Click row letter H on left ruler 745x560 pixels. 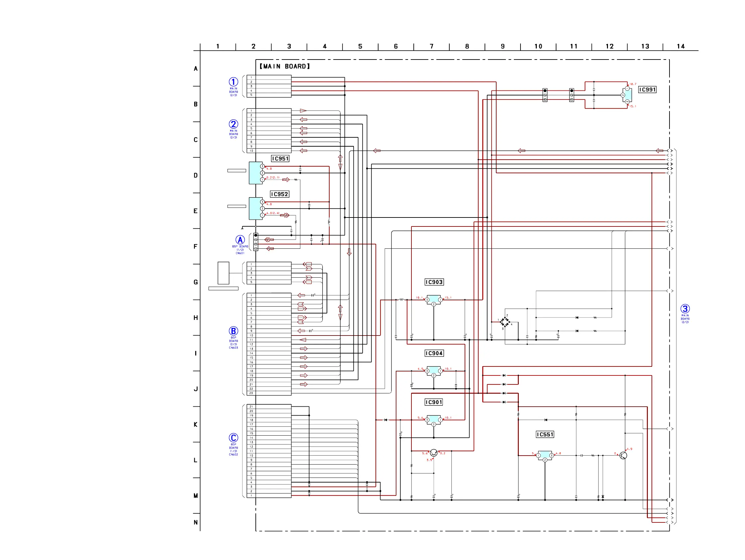coord(196,318)
